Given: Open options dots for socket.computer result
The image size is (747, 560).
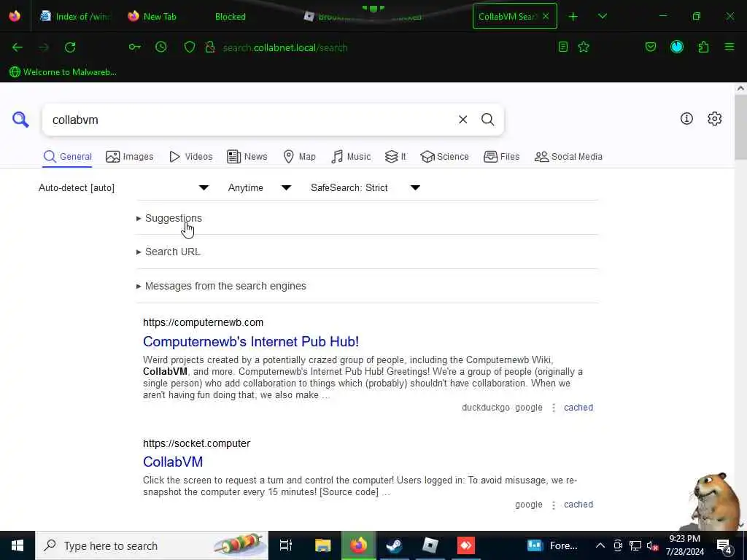Looking at the screenshot, I should 554,505.
